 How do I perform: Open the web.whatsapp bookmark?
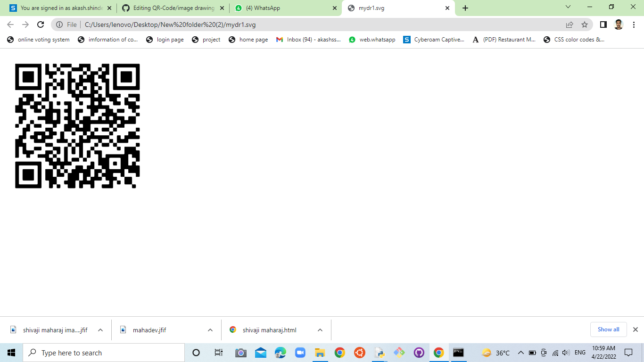tap(372, 40)
